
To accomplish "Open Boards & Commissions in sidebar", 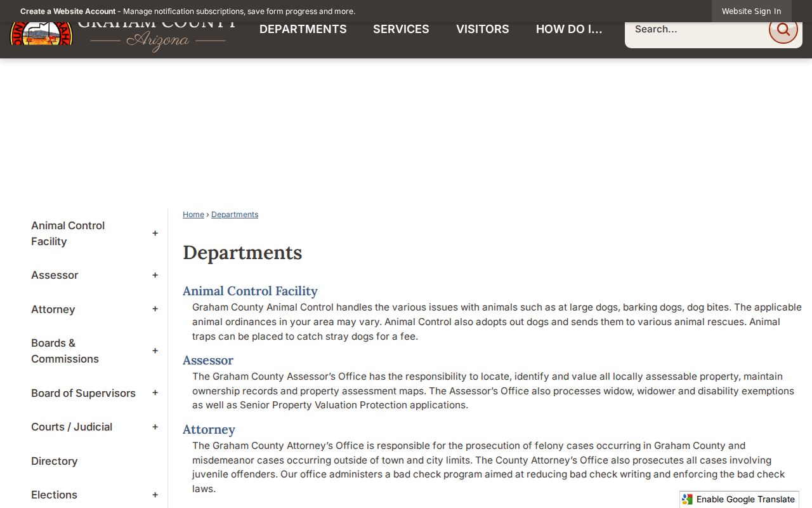I will pos(65,351).
